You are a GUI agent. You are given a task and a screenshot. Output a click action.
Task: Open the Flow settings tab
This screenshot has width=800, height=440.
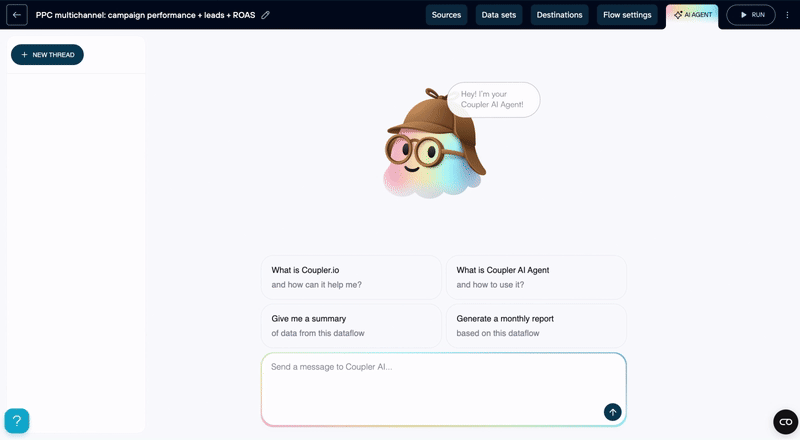pos(627,15)
